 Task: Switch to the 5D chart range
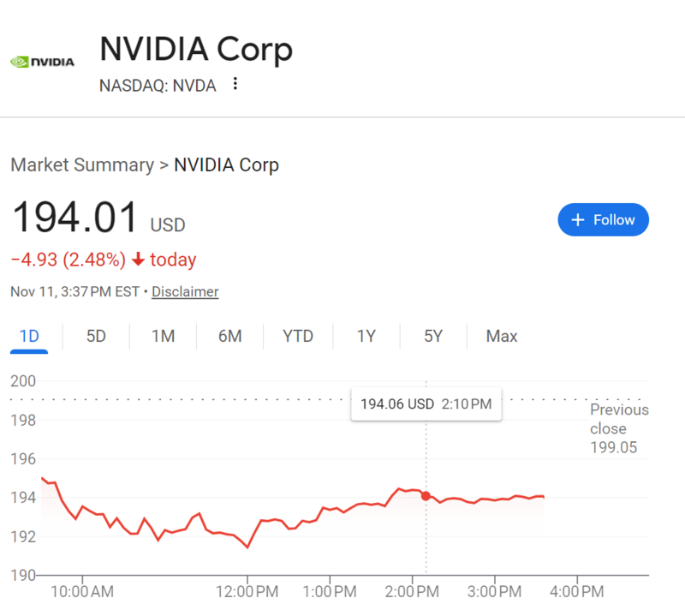96,336
